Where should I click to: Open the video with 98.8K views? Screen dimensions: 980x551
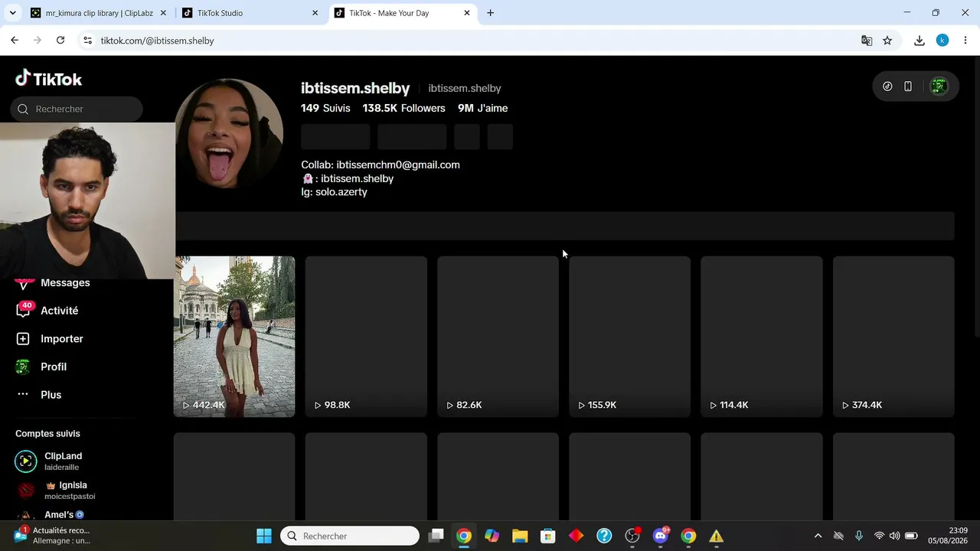click(x=366, y=337)
